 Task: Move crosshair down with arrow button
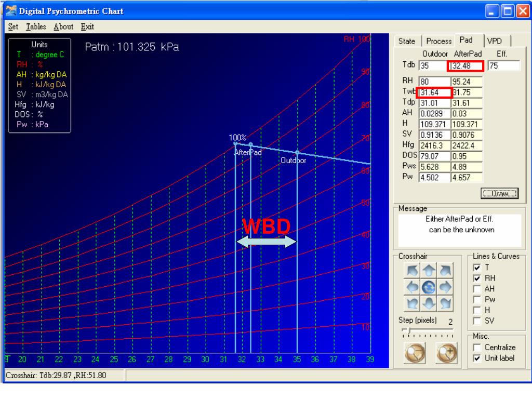(429, 303)
